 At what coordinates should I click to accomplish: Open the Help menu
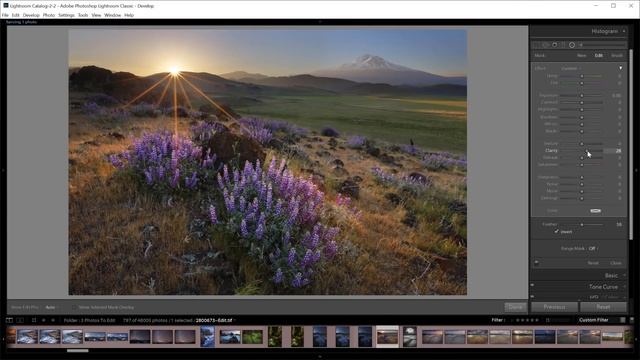129,15
